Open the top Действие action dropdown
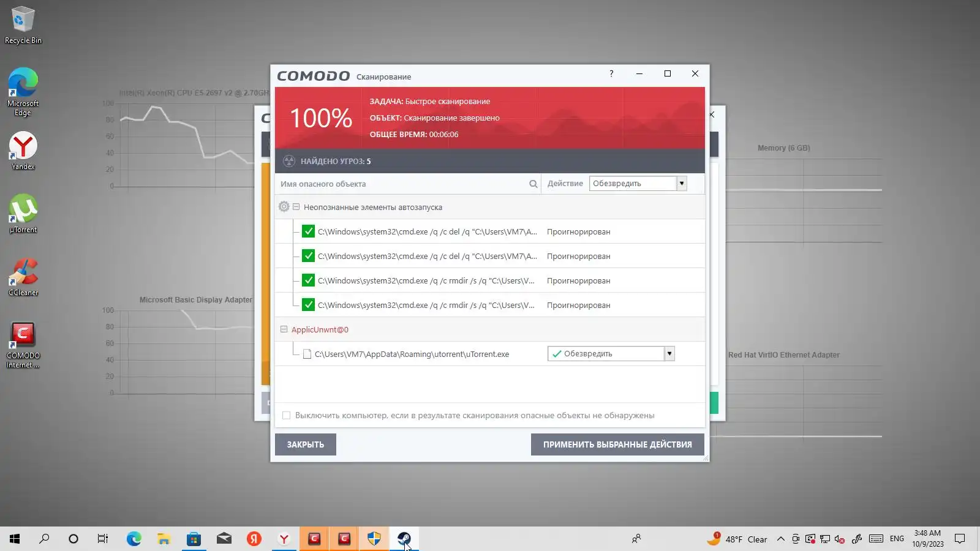The image size is (980, 551). (x=638, y=183)
